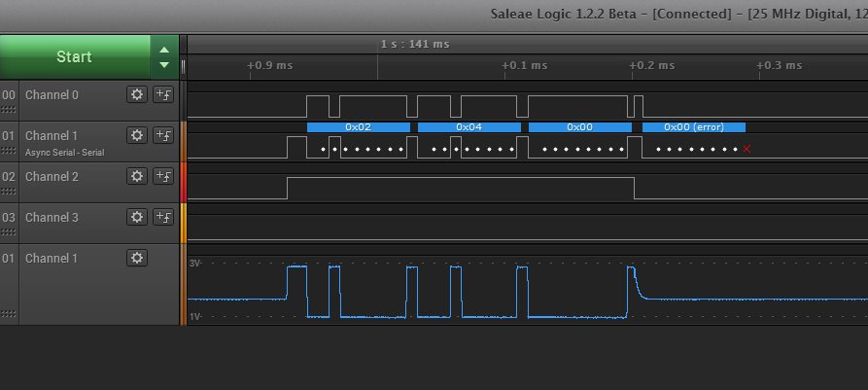Set trigger for Channel 0
The height and width of the screenshot is (390, 868).
pyautogui.click(x=163, y=94)
